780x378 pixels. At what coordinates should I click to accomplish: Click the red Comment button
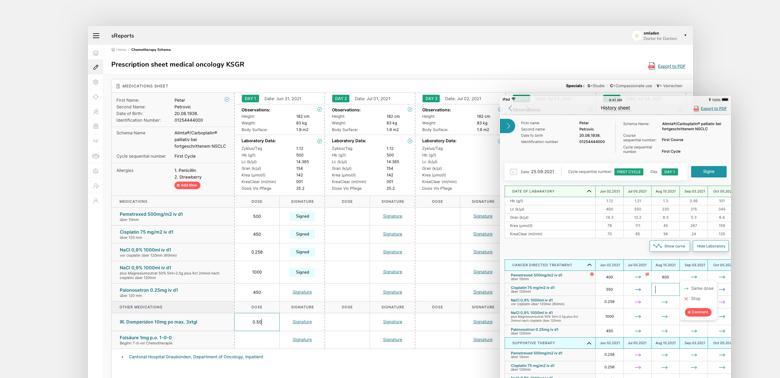[x=698, y=312]
